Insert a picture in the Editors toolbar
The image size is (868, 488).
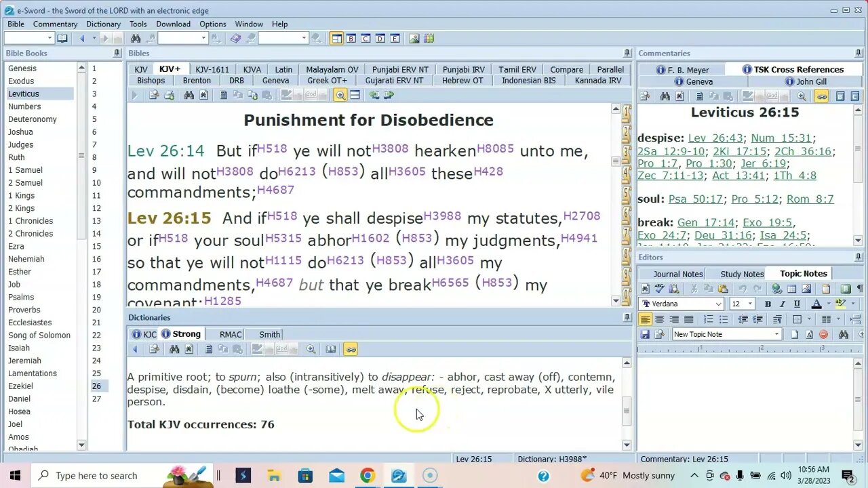tap(806, 289)
